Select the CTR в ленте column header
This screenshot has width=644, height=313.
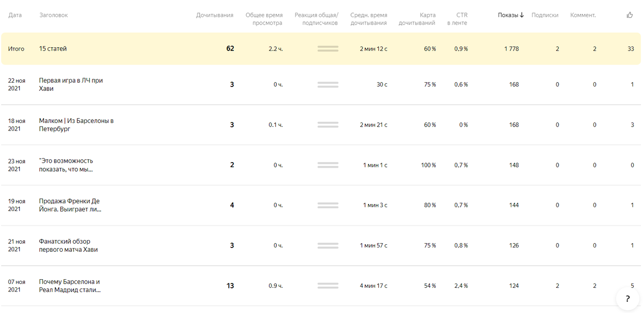[x=458, y=19]
